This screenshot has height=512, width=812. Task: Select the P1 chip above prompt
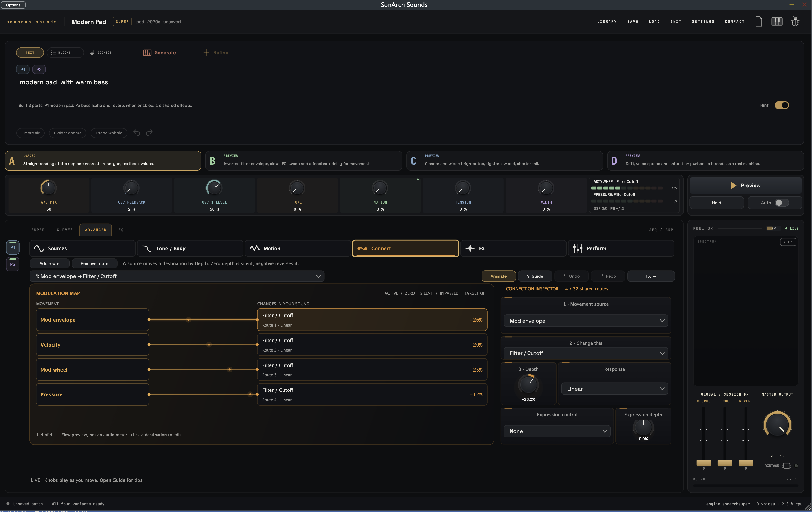coord(23,70)
